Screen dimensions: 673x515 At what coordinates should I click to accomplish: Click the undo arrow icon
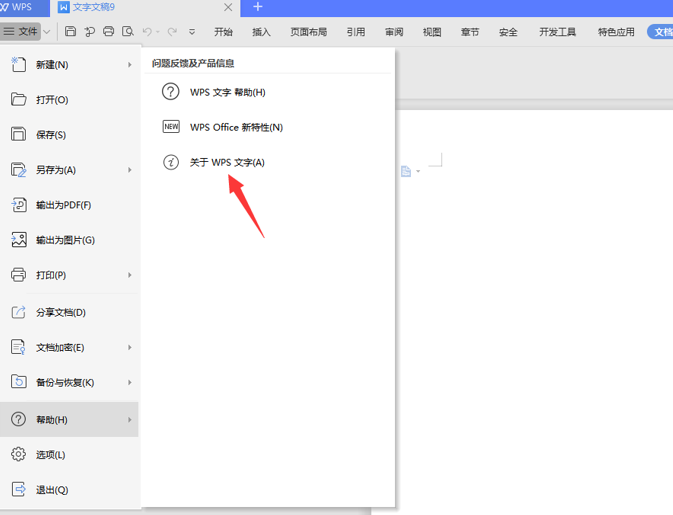click(147, 32)
